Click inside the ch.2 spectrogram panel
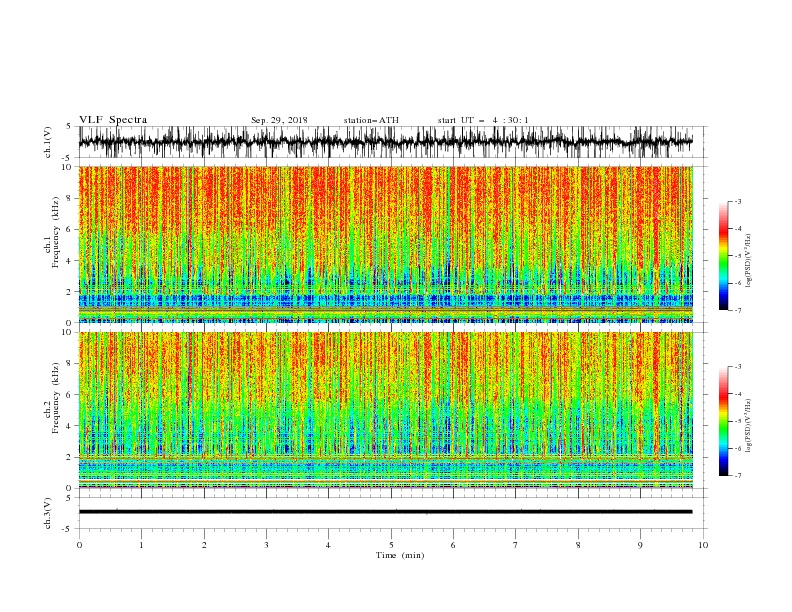The image size is (792, 612). pyautogui.click(x=385, y=410)
